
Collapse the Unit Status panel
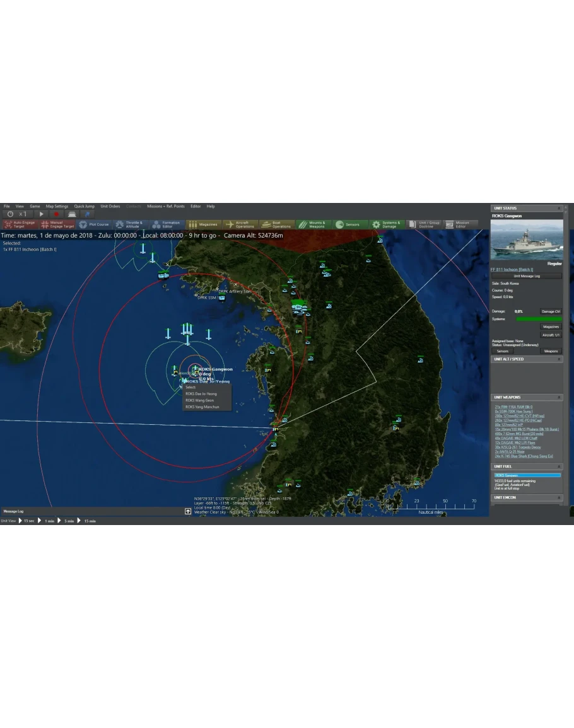point(558,208)
